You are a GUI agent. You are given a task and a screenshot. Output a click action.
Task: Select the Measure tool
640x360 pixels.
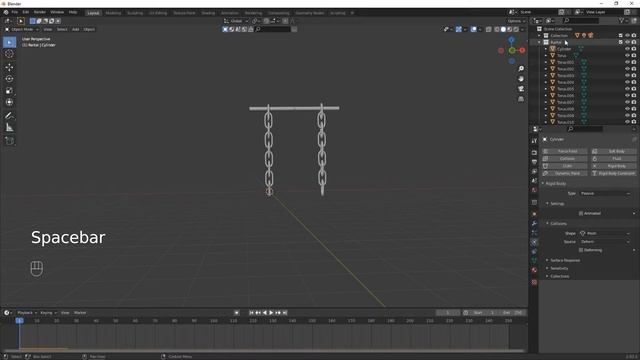tap(9, 128)
